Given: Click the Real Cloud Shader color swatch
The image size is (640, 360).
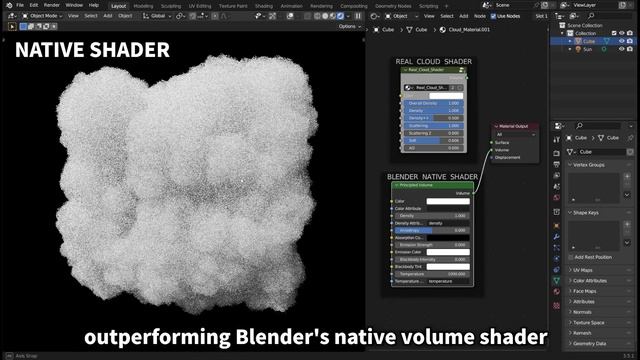Looking at the screenshot, I should coord(446,96).
